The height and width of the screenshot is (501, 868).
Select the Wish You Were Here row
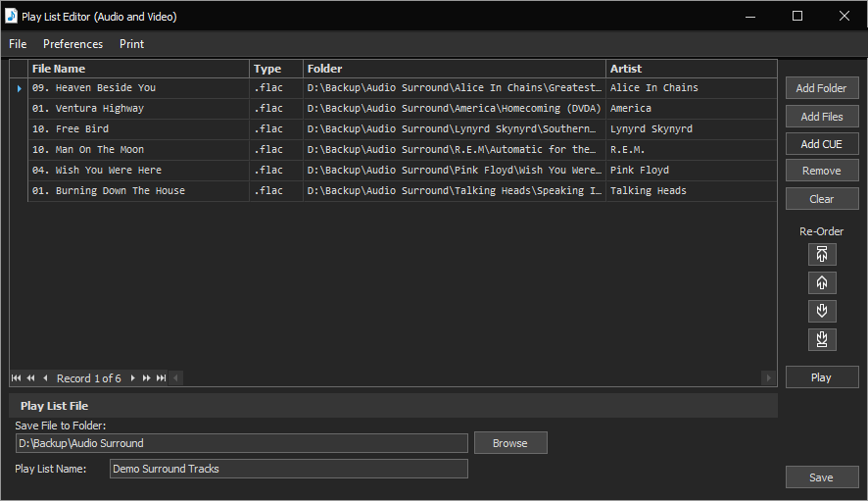[137, 171]
